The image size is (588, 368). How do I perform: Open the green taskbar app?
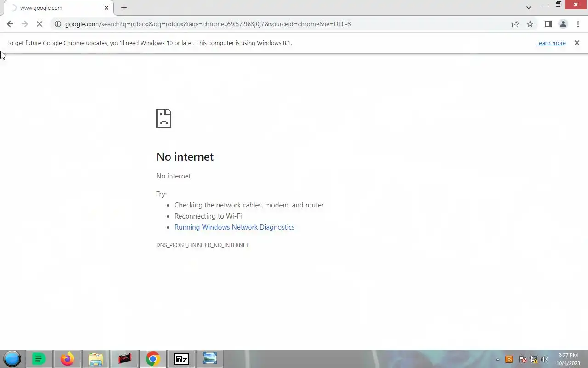(x=39, y=359)
